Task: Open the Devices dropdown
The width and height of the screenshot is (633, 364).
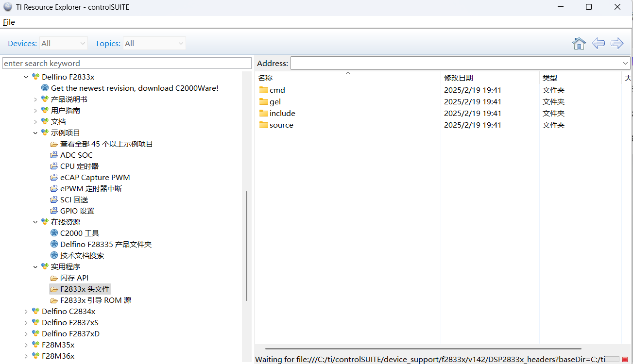Action: [x=64, y=43]
